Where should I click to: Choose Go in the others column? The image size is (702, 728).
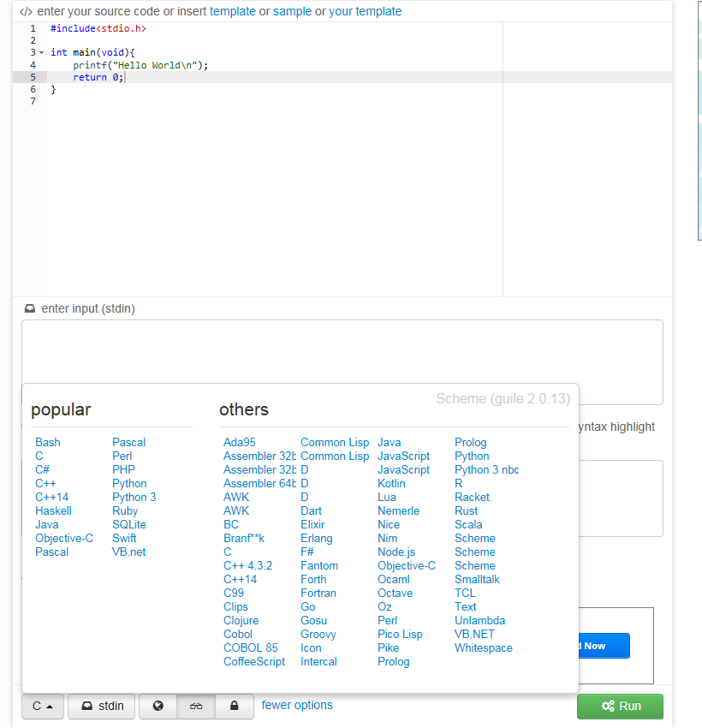click(x=308, y=607)
